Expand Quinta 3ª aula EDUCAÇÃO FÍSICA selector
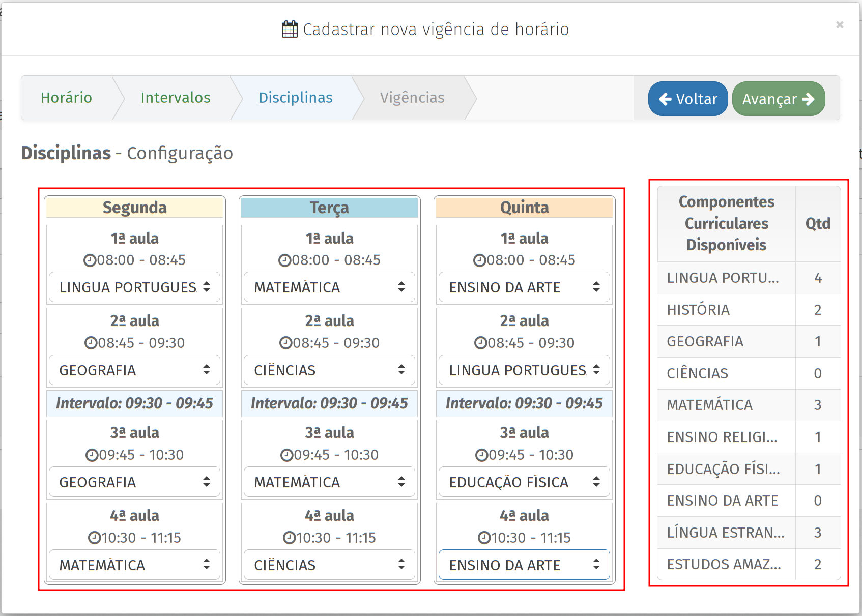Viewport: 862px width, 616px height. pyautogui.click(x=524, y=482)
